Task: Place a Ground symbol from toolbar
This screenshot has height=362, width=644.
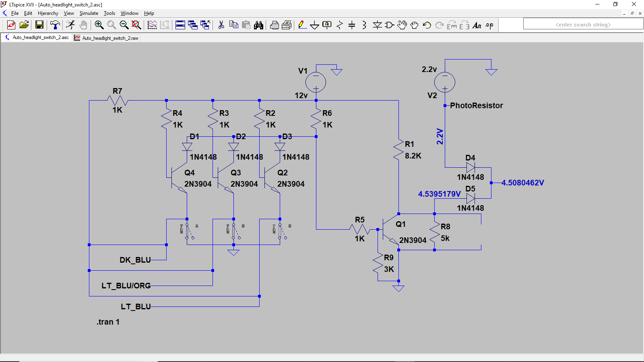Action: click(x=314, y=25)
